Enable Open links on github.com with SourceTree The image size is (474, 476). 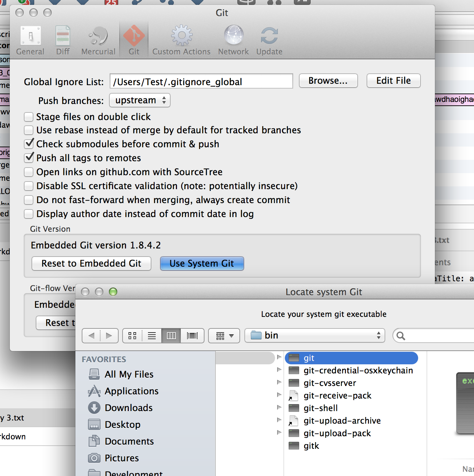(x=29, y=172)
